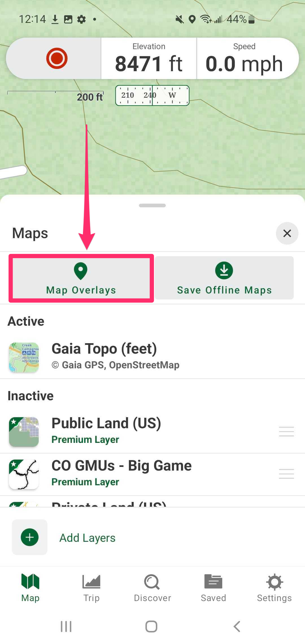Tap the Maps panel pull-up handle
Viewport: 305px width, 644px height.
pyautogui.click(x=152, y=205)
